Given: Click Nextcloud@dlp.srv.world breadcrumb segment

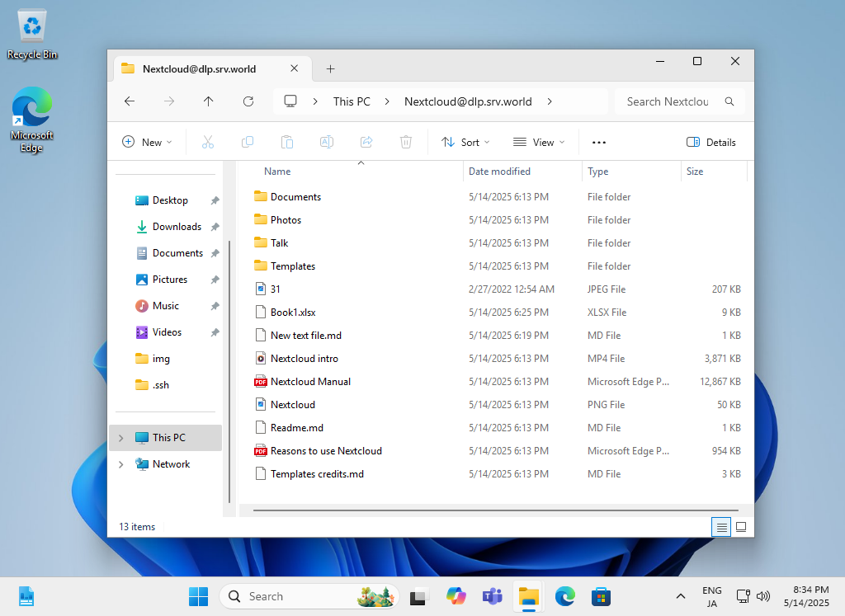Looking at the screenshot, I should pyautogui.click(x=468, y=101).
